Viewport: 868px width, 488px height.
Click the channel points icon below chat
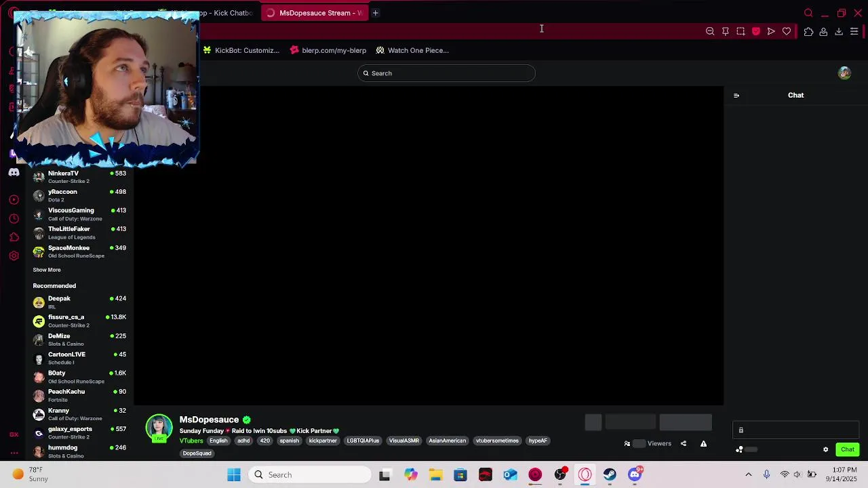click(x=740, y=449)
